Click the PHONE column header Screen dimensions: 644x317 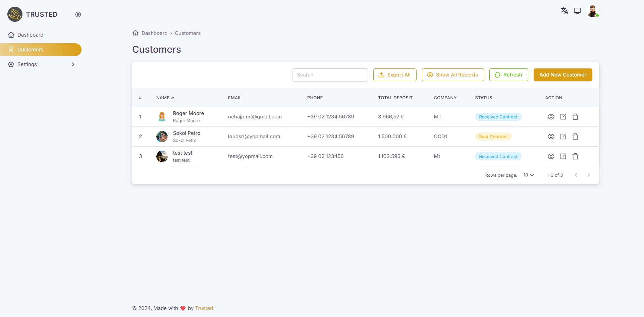315,98
